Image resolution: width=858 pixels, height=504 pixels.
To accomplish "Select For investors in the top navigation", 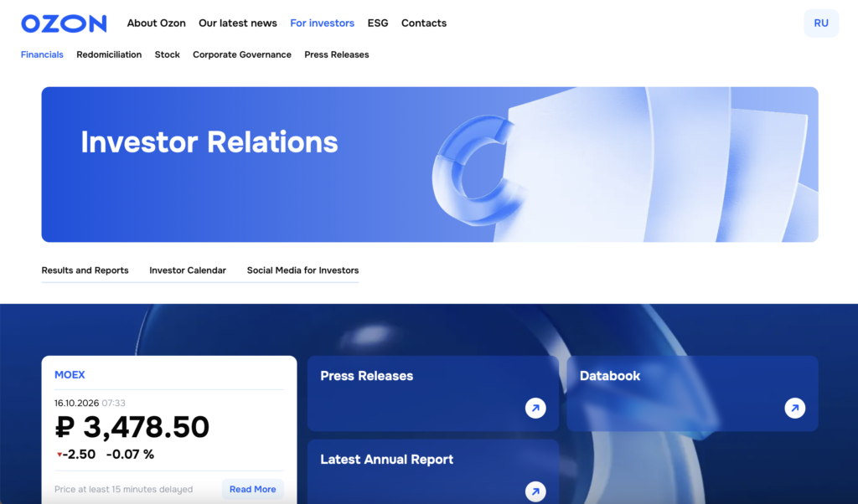I will 323,23.
